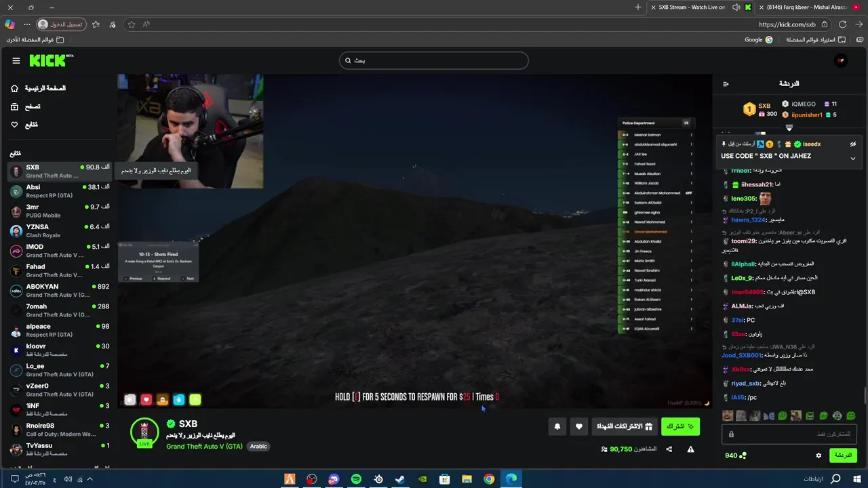Open Lo_ee channel row
The height and width of the screenshot is (488, 868).
pos(60,370)
